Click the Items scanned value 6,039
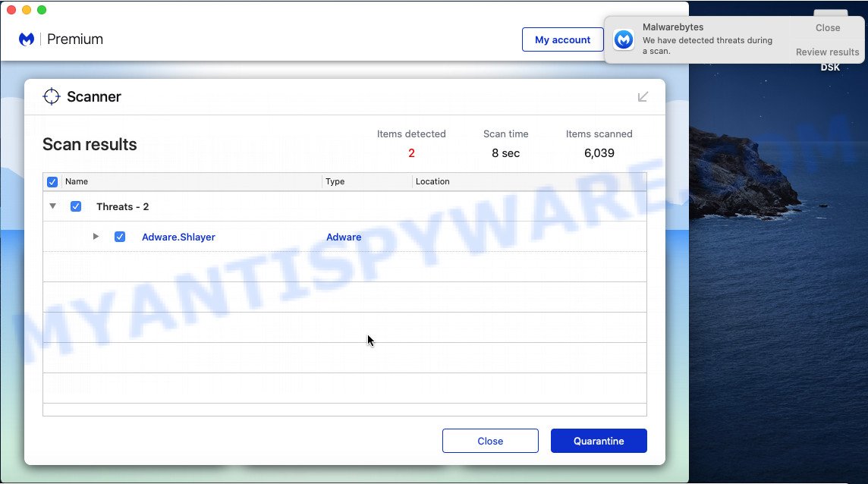The image size is (868, 484). pyautogui.click(x=599, y=153)
